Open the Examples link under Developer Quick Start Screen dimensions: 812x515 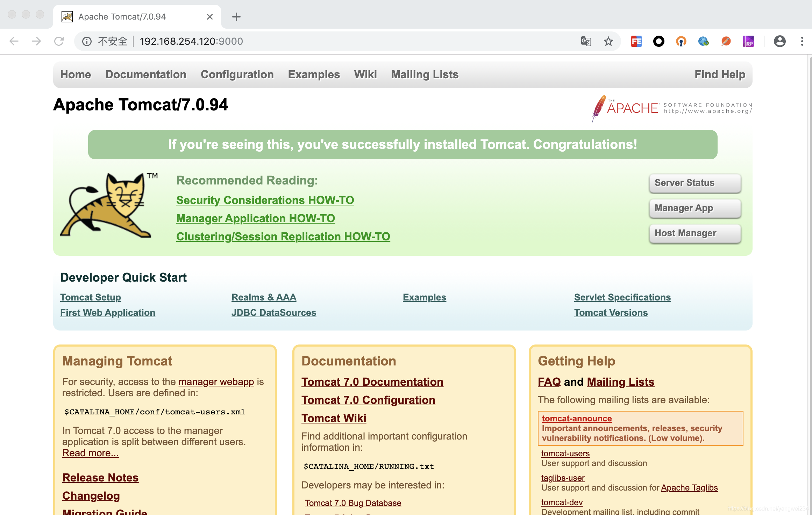point(425,297)
